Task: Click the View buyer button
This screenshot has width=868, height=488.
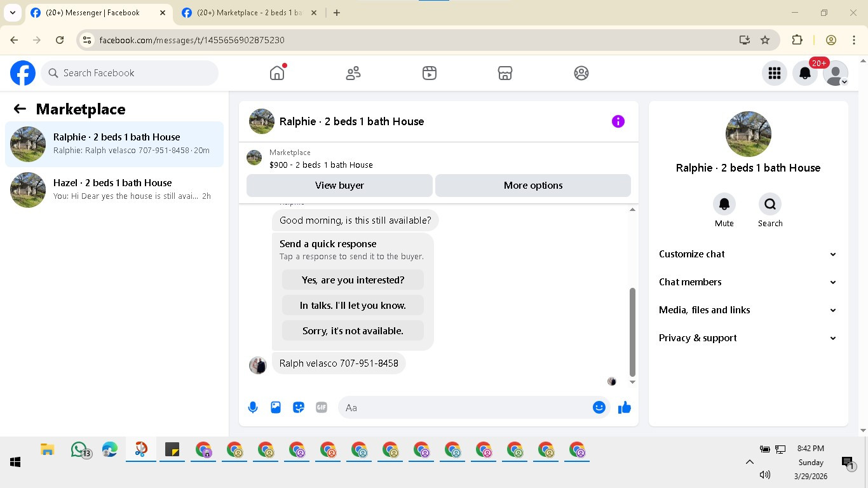Action: pos(339,186)
